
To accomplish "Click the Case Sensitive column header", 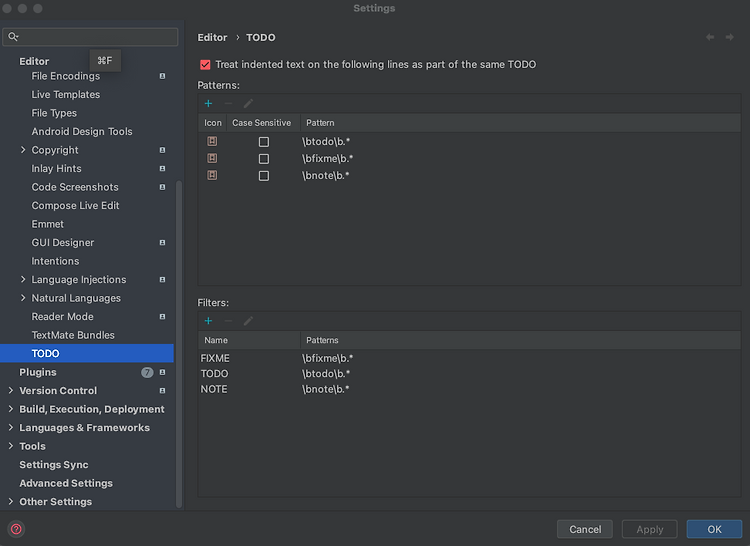I will click(262, 123).
